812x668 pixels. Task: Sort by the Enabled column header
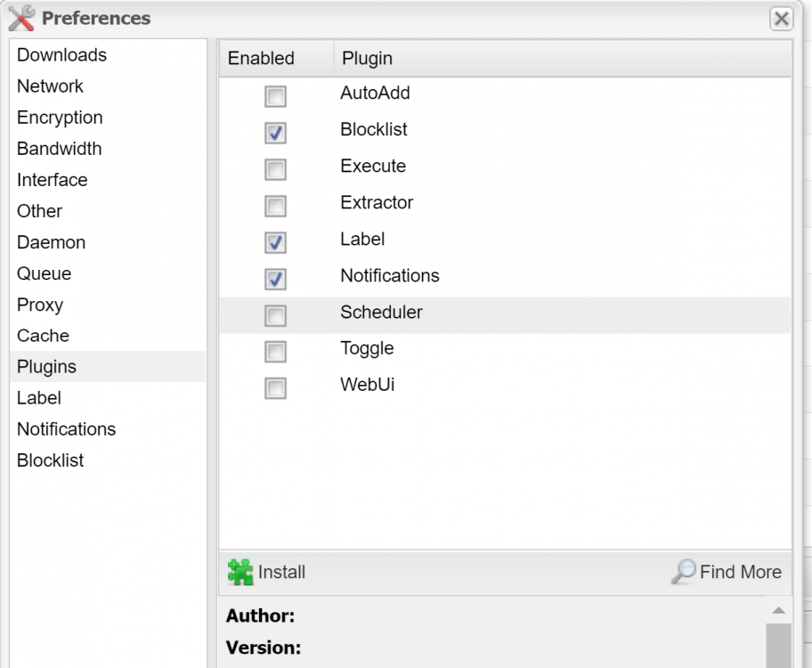(277, 58)
